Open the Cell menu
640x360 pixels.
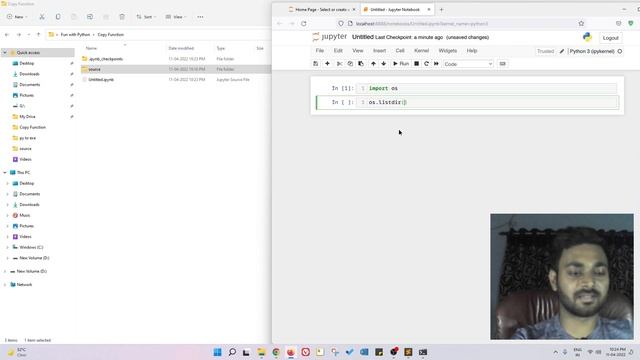[400, 51]
